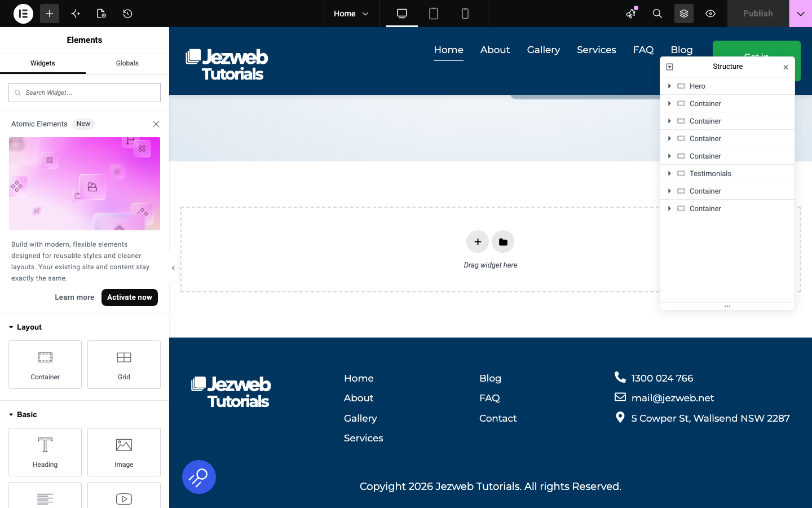Select the Heading widget

tap(45, 452)
